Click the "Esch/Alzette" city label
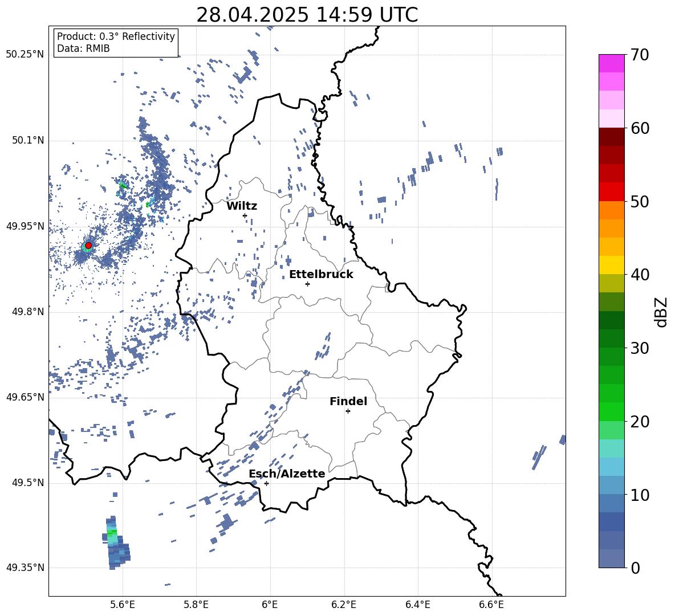This screenshot has width=675, height=616. (x=287, y=474)
